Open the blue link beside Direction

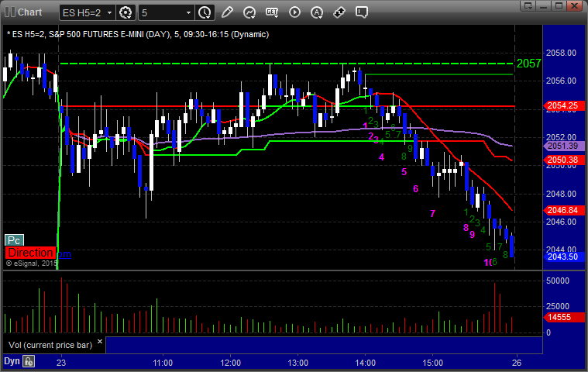64,254
